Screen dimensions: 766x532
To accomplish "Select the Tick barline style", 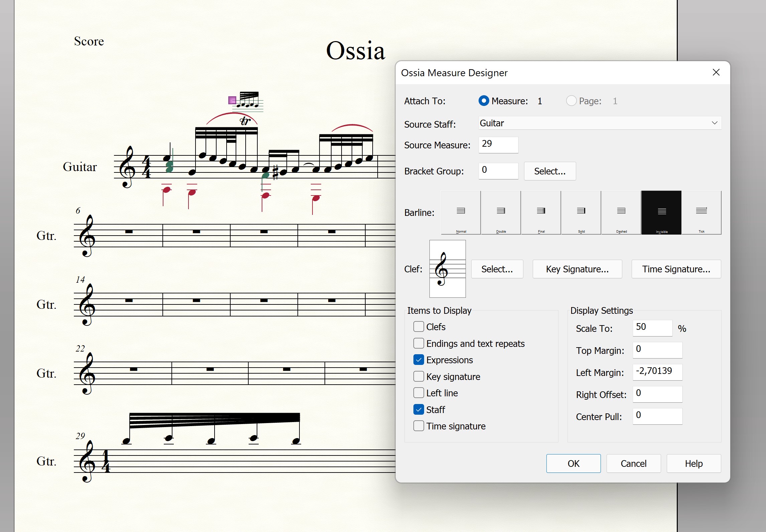I will point(701,213).
